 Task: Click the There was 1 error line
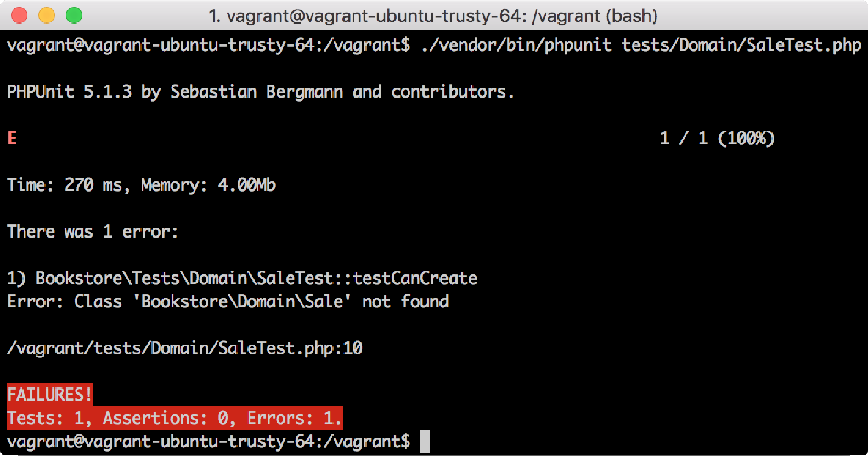[93, 232]
